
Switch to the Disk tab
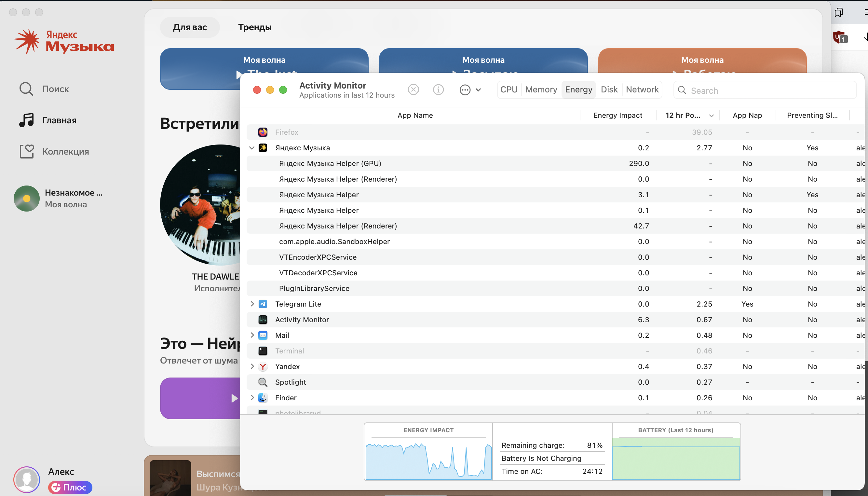[x=609, y=90]
